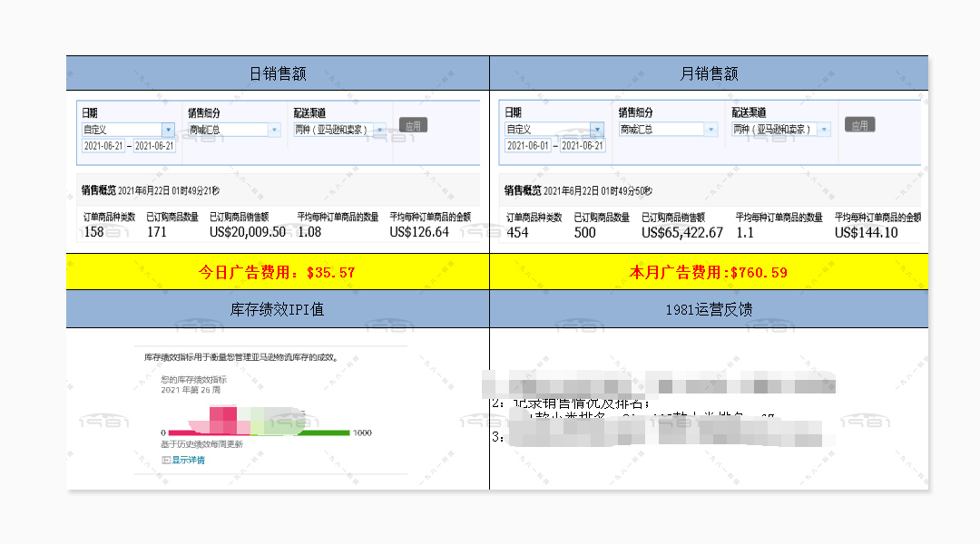
Task: Open the monthly sales 配送渠道 dropdown
Action: tap(781, 129)
